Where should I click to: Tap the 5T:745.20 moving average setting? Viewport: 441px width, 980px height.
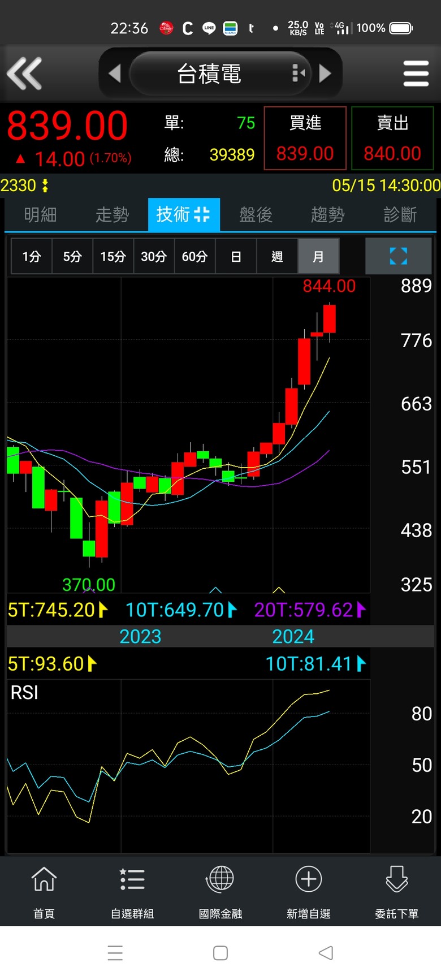pyautogui.click(x=58, y=610)
